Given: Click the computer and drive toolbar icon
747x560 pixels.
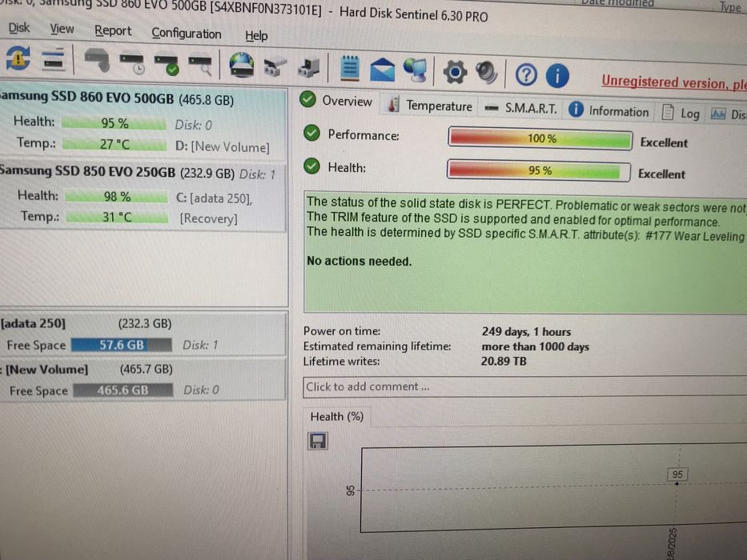Looking at the screenshot, I should (x=309, y=68).
